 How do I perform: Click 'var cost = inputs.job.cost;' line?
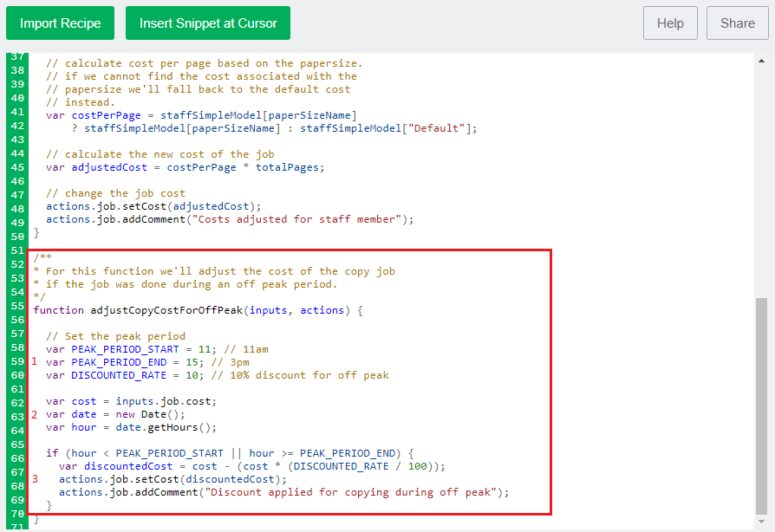(x=131, y=401)
